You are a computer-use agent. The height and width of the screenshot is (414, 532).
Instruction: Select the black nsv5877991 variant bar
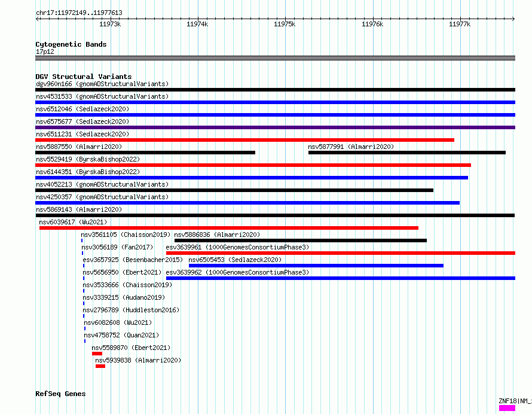tap(407, 153)
